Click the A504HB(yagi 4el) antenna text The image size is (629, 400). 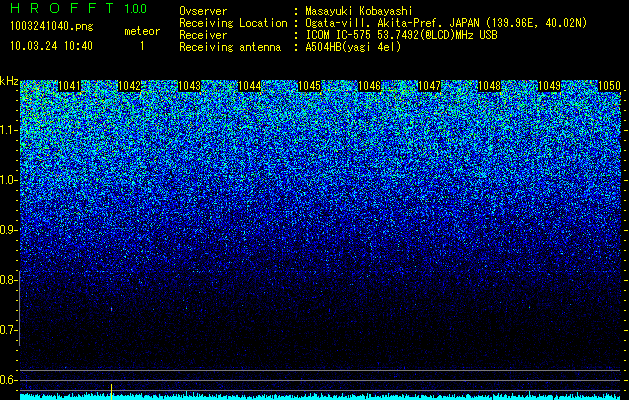click(353, 47)
